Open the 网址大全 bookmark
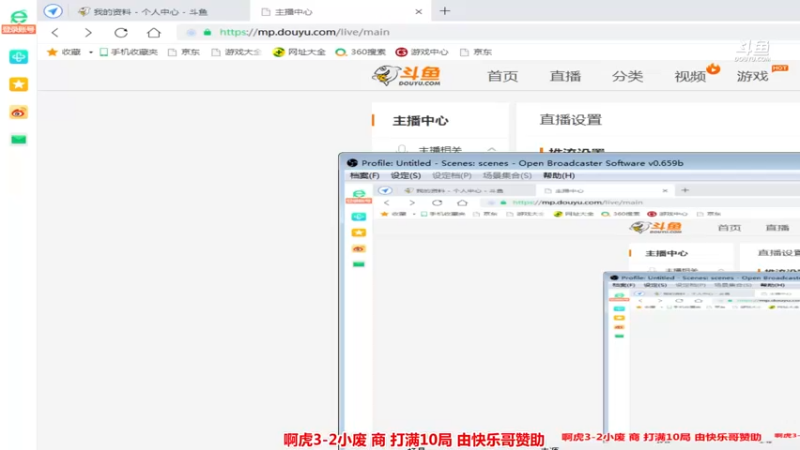The width and height of the screenshot is (800, 450). pyautogui.click(x=299, y=52)
